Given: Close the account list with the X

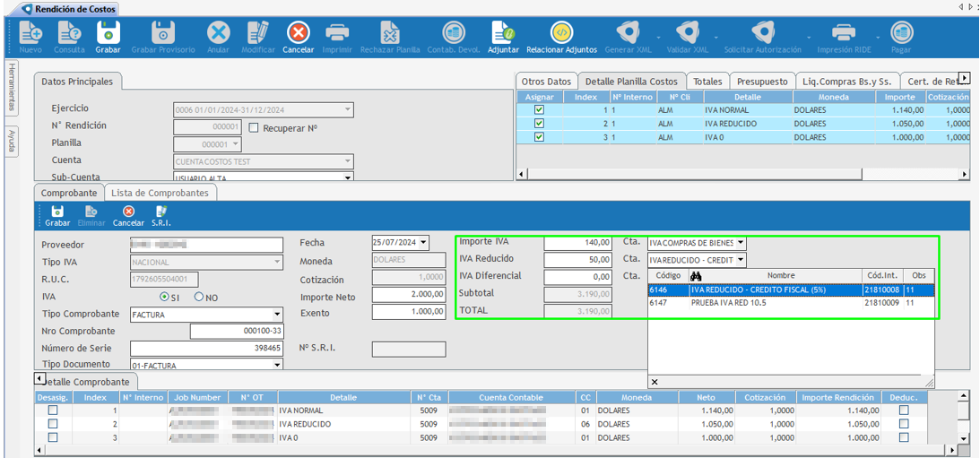Looking at the screenshot, I should click(x=655, y=381).
